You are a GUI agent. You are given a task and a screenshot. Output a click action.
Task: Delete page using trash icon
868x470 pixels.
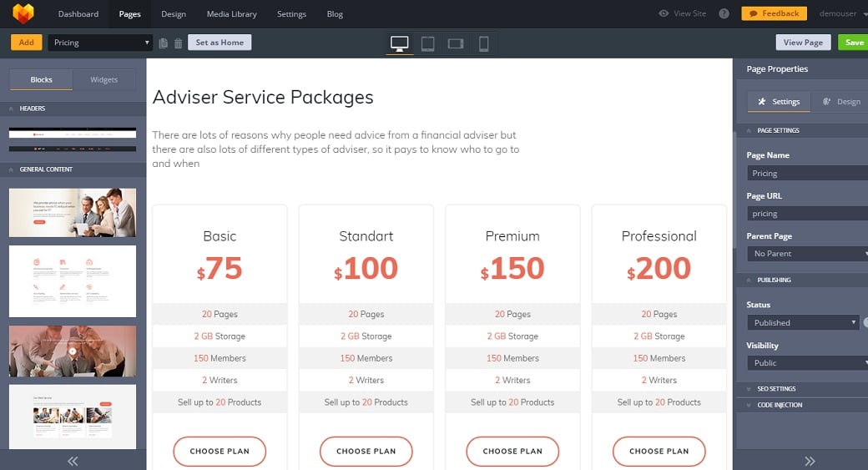178,43
